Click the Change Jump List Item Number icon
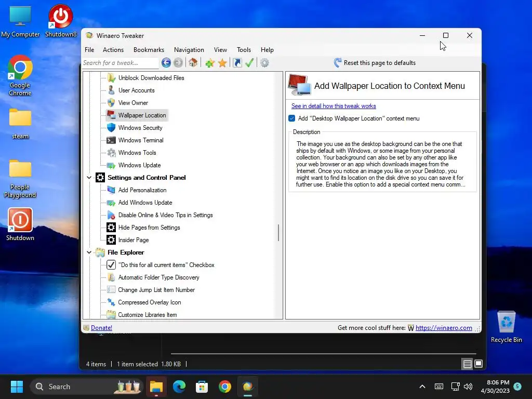Viewport: 532px width, 399px height. 111,290
